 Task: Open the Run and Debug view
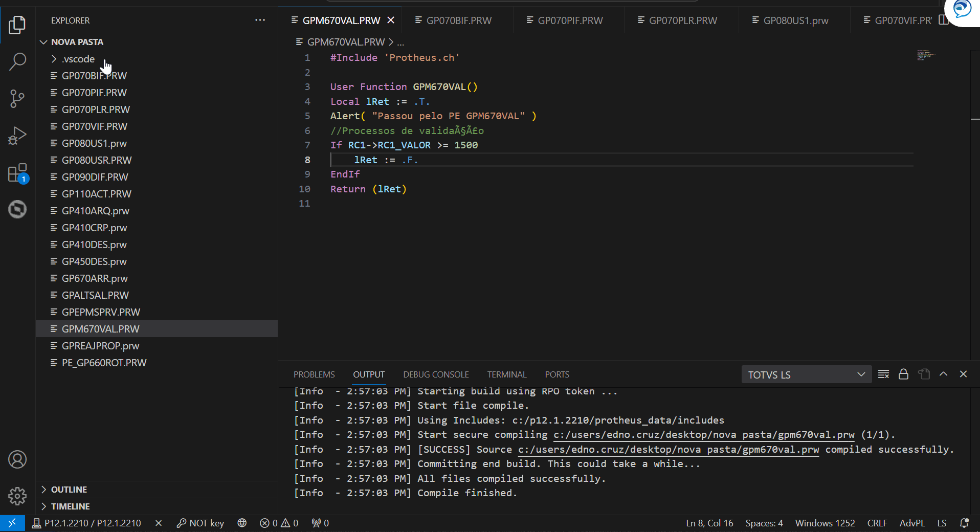tap(17, 136)
